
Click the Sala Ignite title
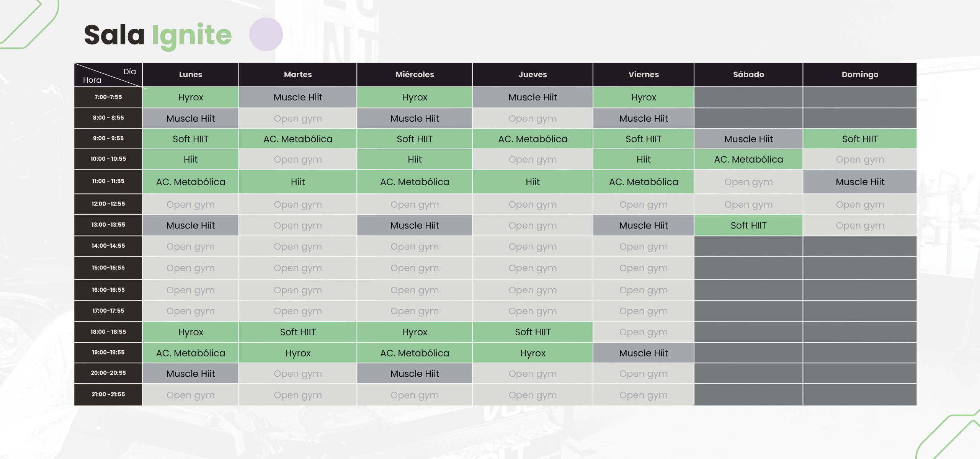pos(158,35)
